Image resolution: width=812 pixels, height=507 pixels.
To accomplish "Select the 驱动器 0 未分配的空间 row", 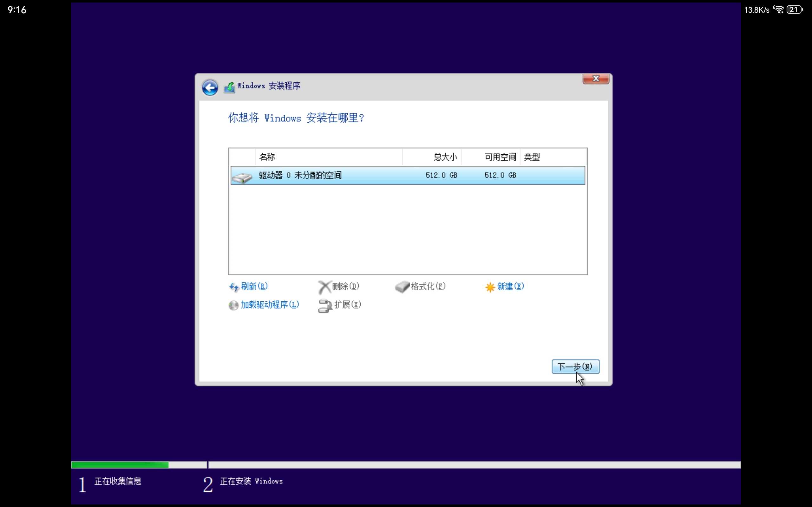I will 407,175.
